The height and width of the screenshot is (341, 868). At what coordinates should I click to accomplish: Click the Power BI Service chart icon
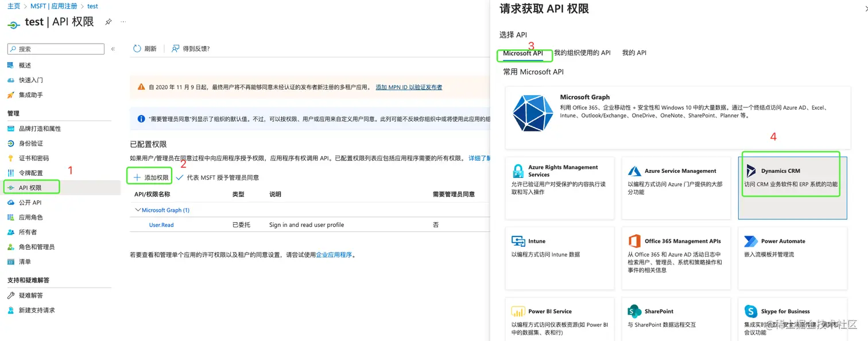click(x=518, y=312)
